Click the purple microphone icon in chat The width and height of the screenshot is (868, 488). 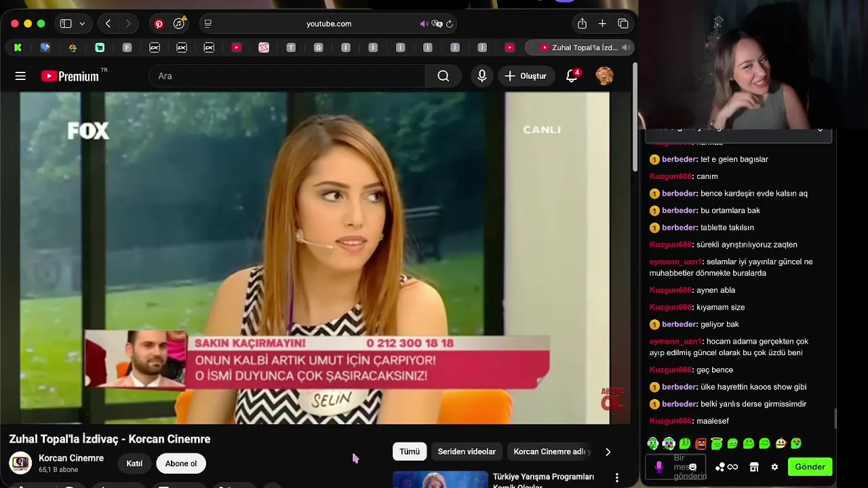pos(658,467)
